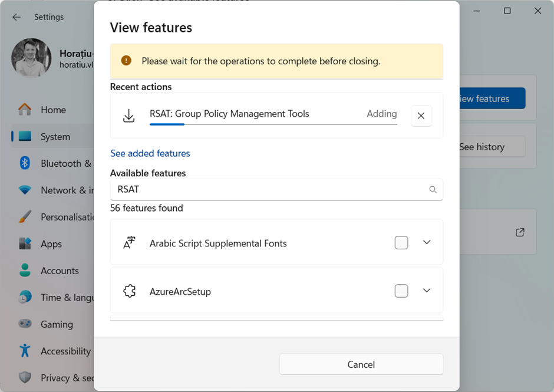Click the Bluetooth icon in sidebar
Screen dimensions: 554x392
[x=25, y=163]
